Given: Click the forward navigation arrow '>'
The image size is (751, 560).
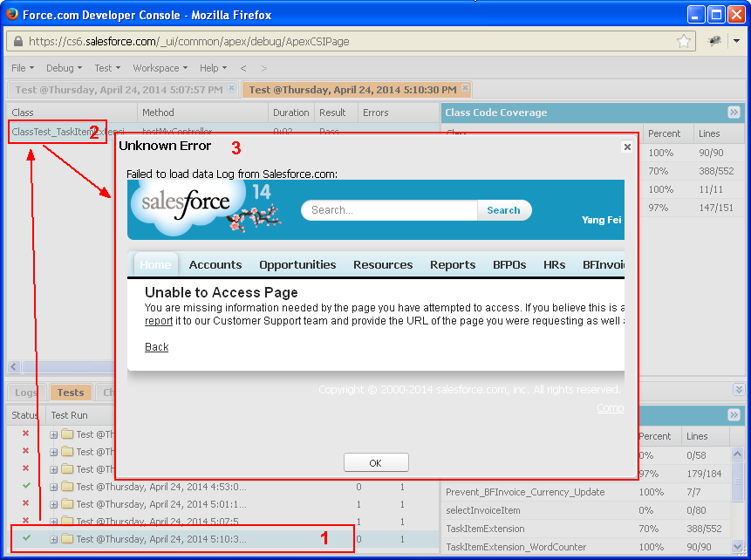Looking at the screenshot, I should tap(264, 68).
